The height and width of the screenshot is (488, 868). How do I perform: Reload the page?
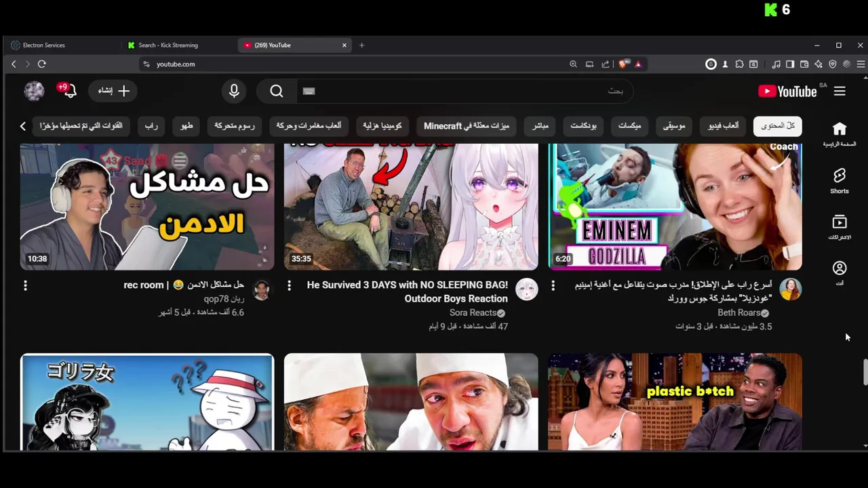(41, 64)
